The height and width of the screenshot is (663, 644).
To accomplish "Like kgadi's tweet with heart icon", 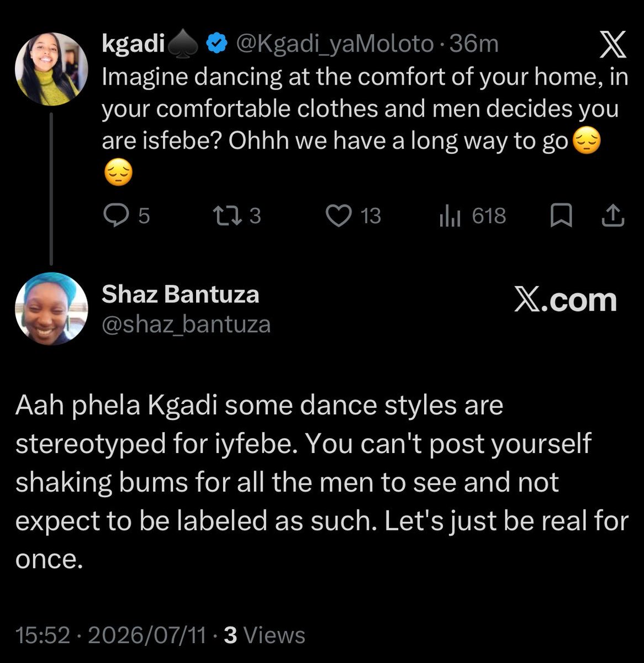I will (339, 215).
